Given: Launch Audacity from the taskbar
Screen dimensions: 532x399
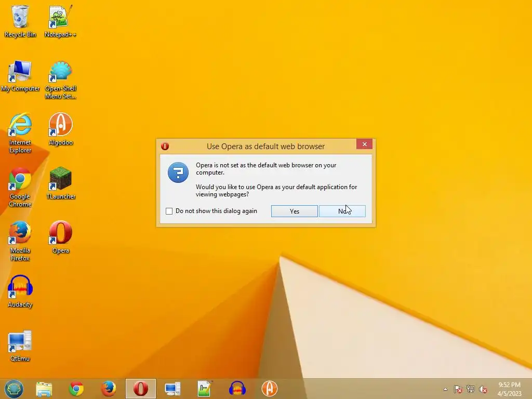Looking at the screenshot, I should 237,389.
